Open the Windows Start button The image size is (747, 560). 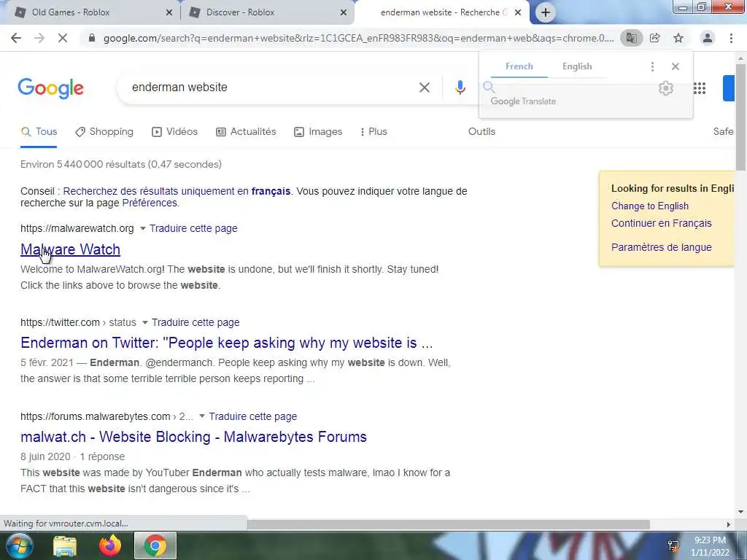pyautogui.click(x=18, y=545)
